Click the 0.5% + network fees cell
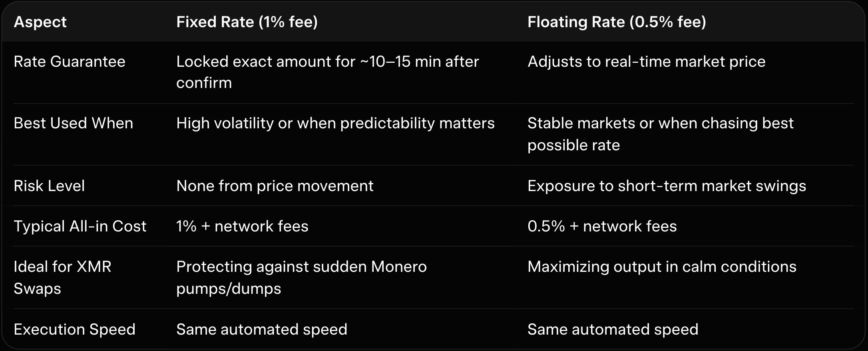 click(602, 226)
